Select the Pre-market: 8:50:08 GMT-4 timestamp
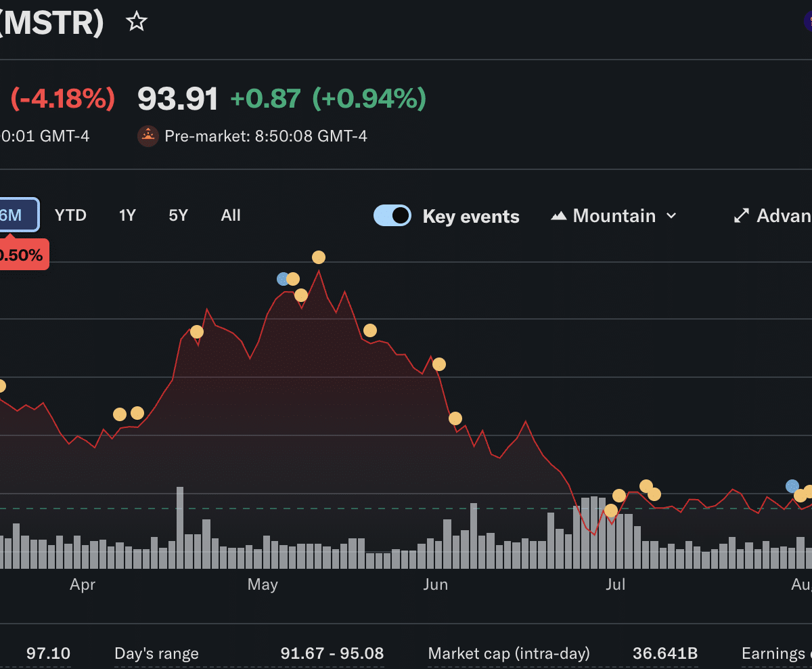The height and width of the screenshot is (669, 812). 266,136
